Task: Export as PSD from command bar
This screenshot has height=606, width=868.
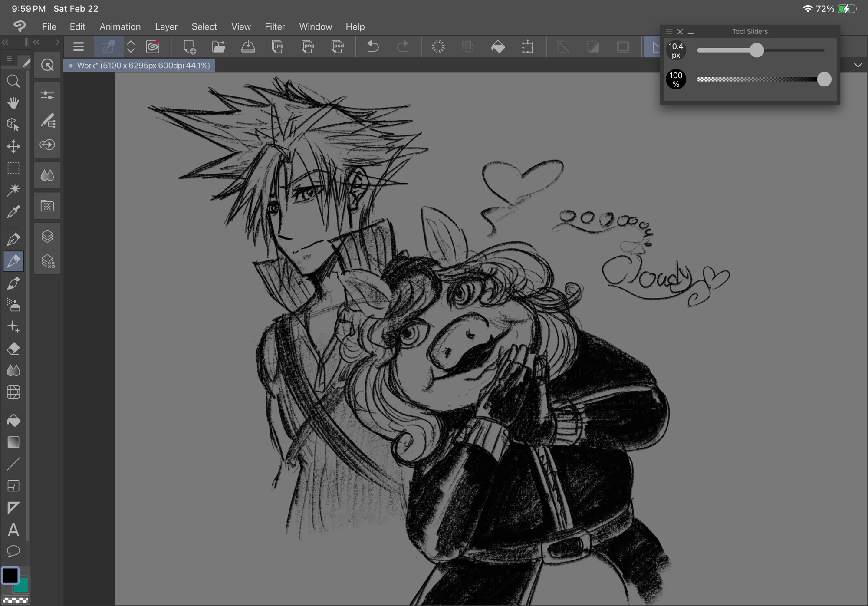Action: click(338, 46)
